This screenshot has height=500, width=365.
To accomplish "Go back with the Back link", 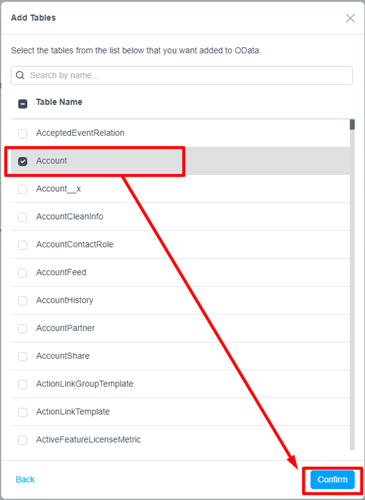I will tap(25, 480).
